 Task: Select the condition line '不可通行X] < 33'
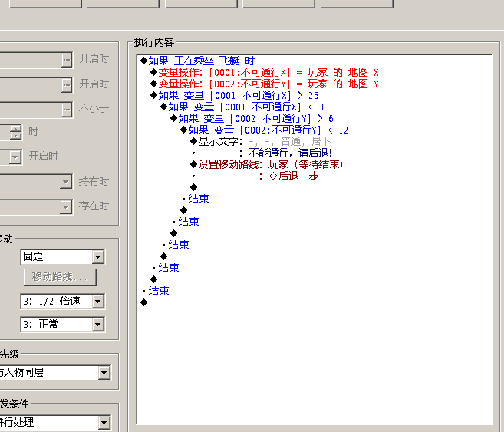coord(245,107)
